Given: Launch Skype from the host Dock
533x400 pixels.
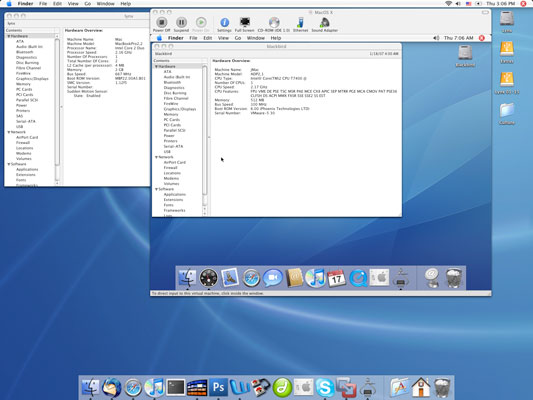Looking at the screenshot, I should click(325, 387).
